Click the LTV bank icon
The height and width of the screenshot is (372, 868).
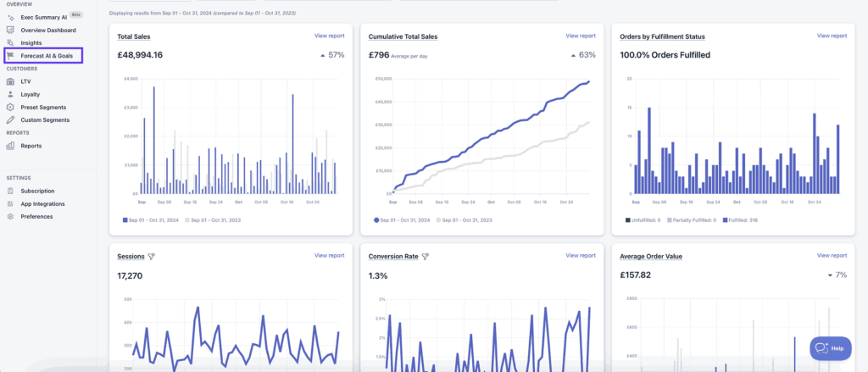(10, 81)
